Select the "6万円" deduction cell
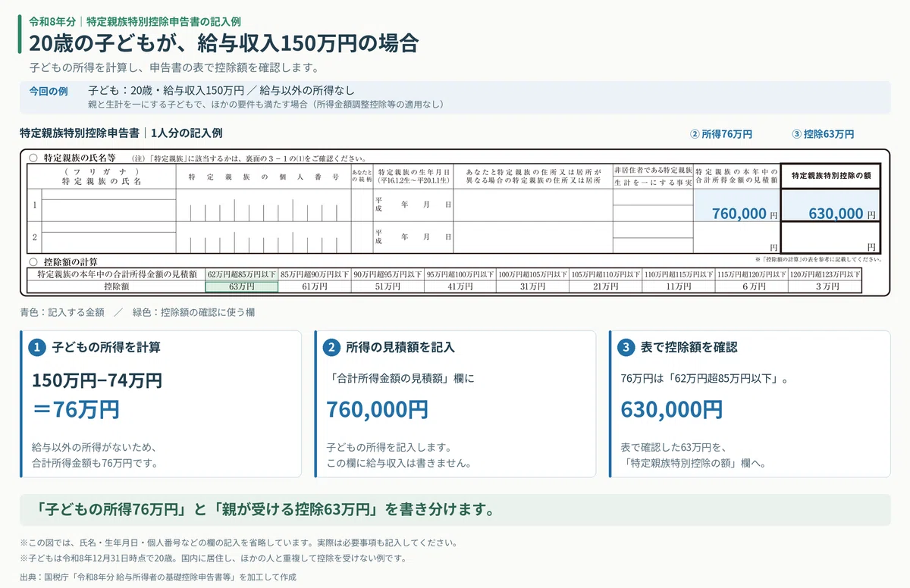The image size is (910, 588). (752, 286)
